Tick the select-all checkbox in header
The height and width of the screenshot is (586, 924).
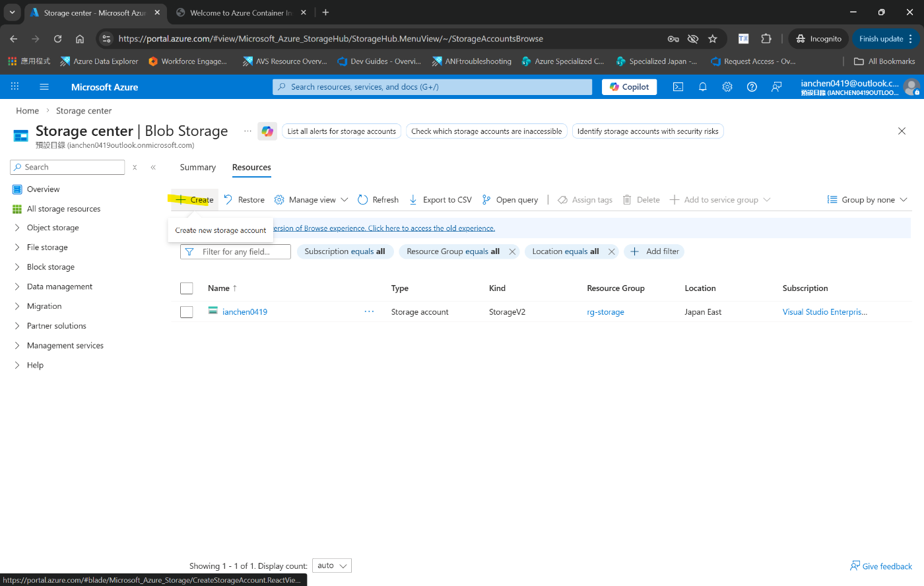pyautogui.click(x=187, y=288)
